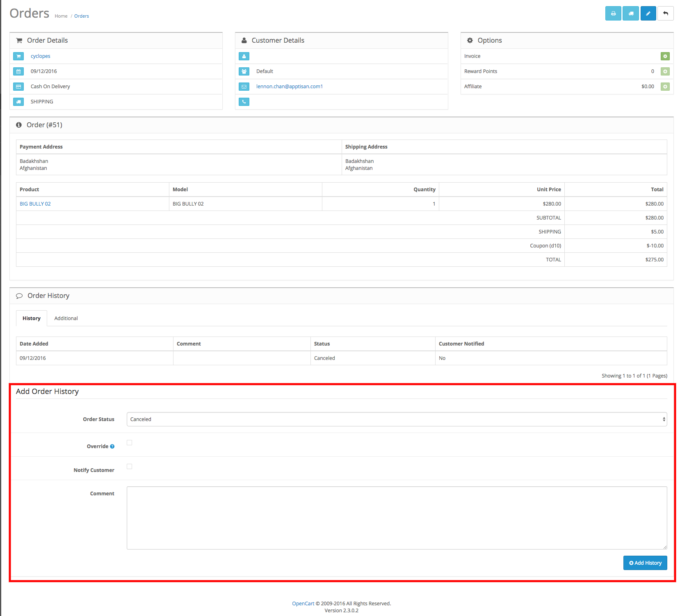This screenshot has width=680, height=616.
Task: Click the envelope email icon in Customer Details
Action: (244, 87)
